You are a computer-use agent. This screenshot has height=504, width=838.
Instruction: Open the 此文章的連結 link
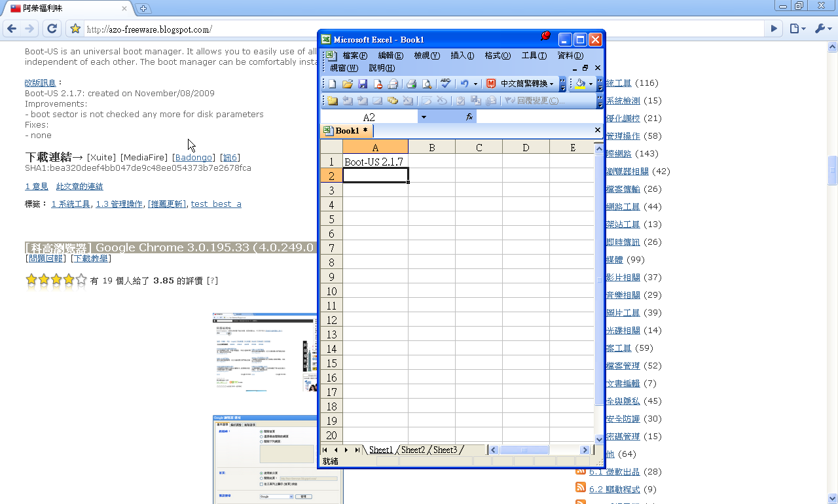pyautogui.click(x=79, y=187)
